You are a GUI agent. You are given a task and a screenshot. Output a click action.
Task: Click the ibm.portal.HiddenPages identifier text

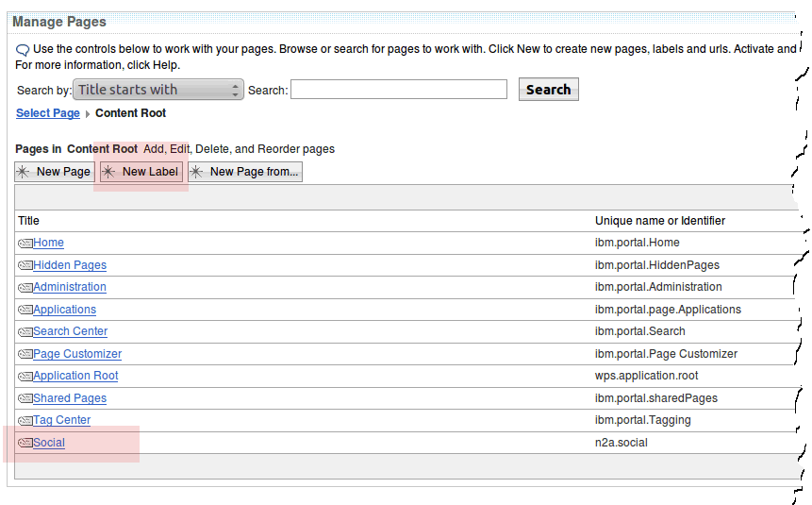click(x=657, y=265)
